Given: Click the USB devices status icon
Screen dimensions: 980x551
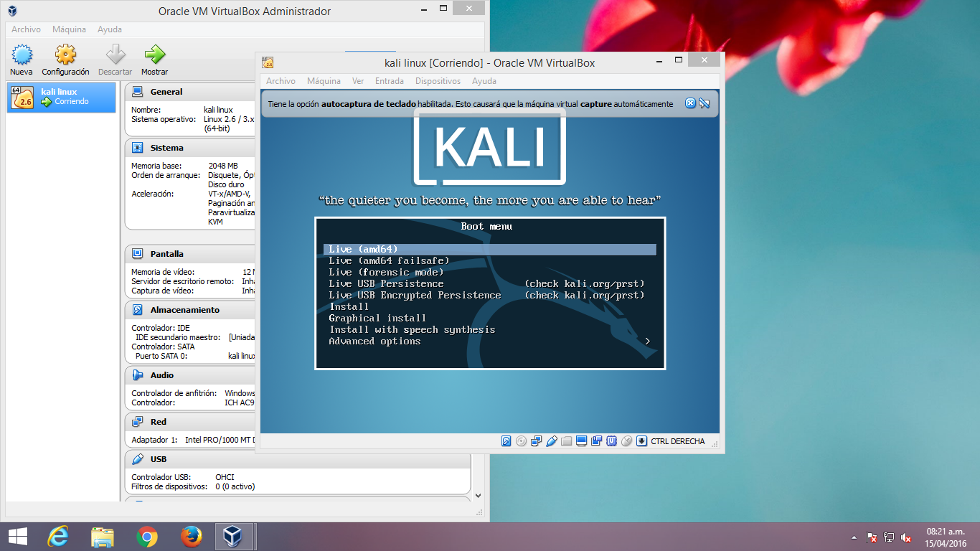Looking at the screenshot, I should 551,441.
